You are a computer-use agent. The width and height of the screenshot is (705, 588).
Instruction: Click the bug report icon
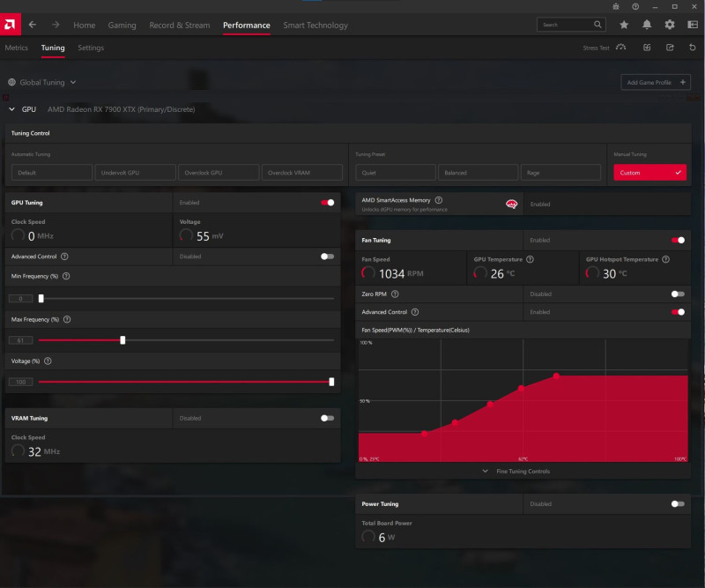pyautogui.click(x=616, y=7)
